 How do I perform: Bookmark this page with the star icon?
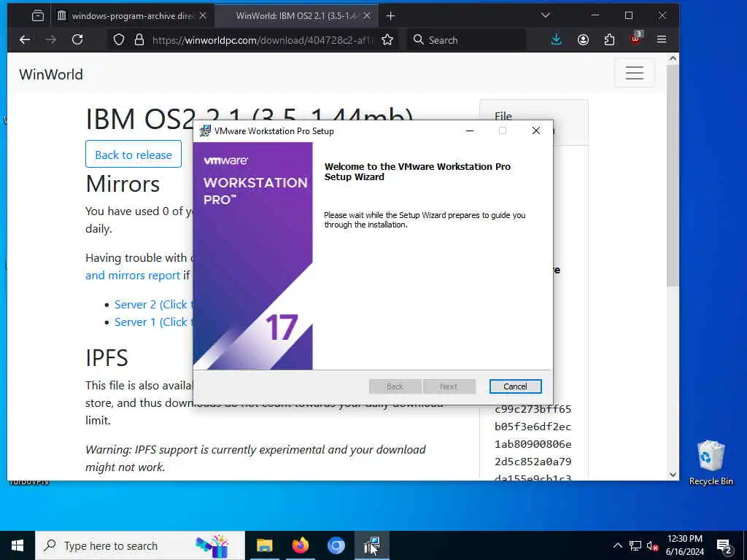(x=387, y=40)
